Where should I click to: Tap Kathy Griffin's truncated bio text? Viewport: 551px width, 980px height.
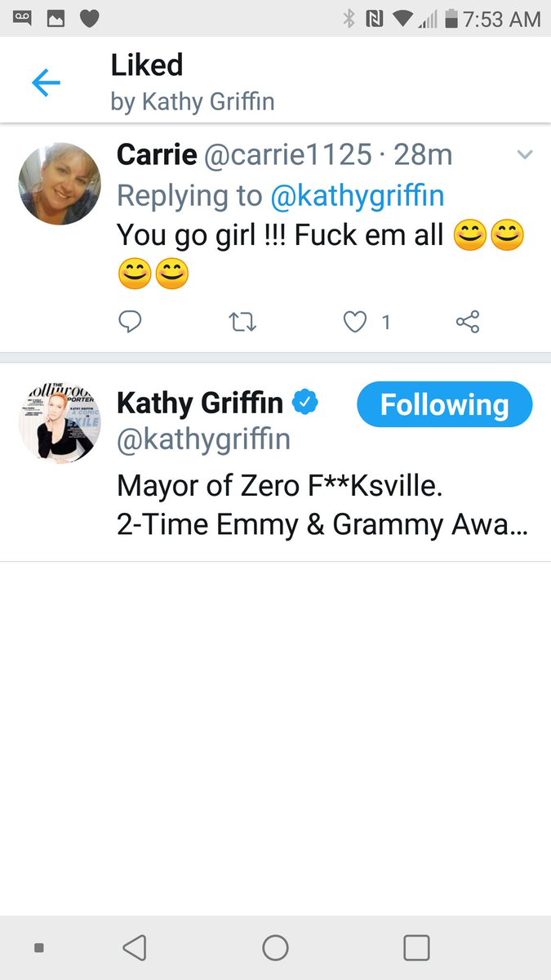tap(322, 506)
